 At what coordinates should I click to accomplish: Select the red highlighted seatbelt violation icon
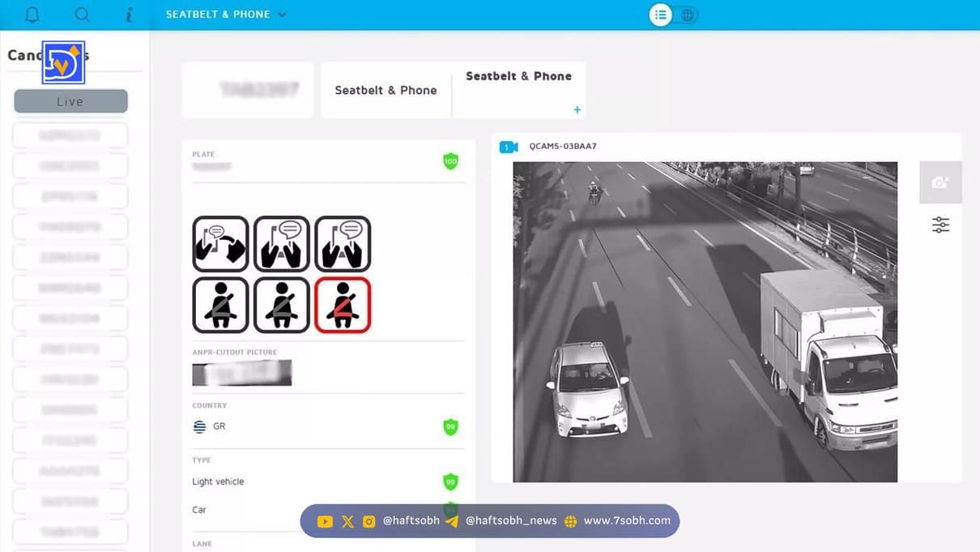pos(343,305)
